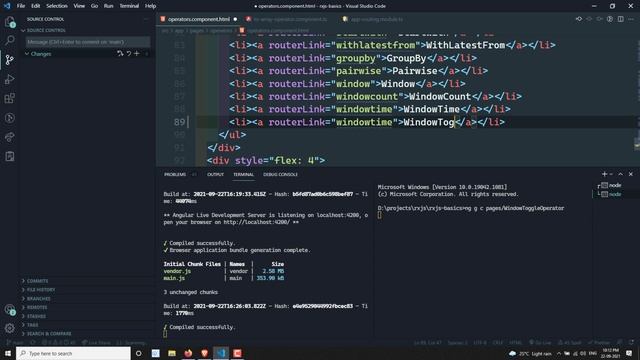640x360 pixels.
Task: Open the Run and Debug view
Action: point(9,79)
